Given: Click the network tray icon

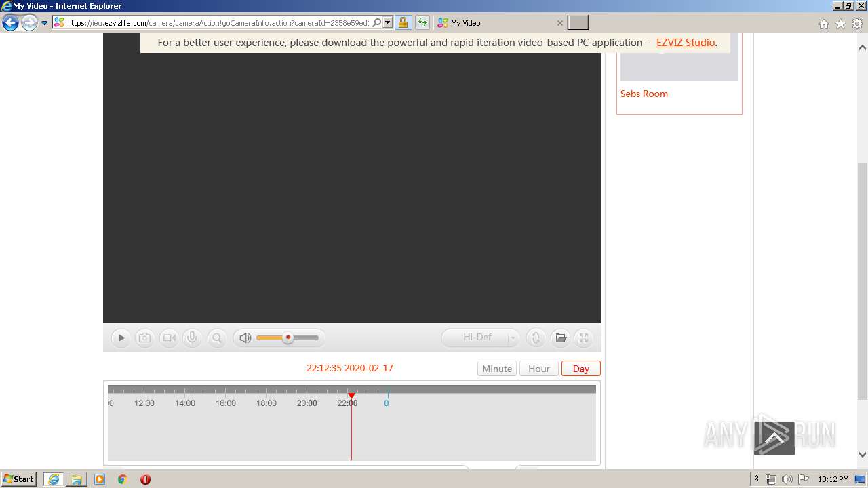Looking at the screenshot, I should (x=771, y=479).
